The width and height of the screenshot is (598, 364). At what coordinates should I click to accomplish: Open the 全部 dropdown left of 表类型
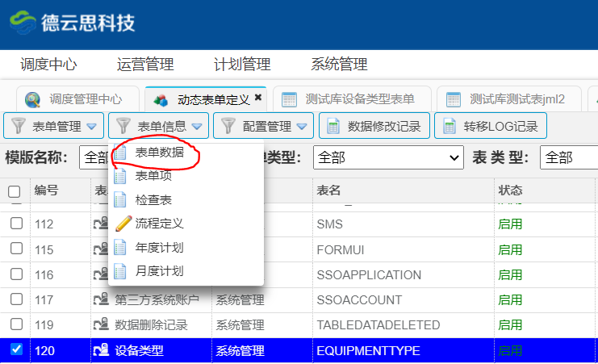pos(387,157)
